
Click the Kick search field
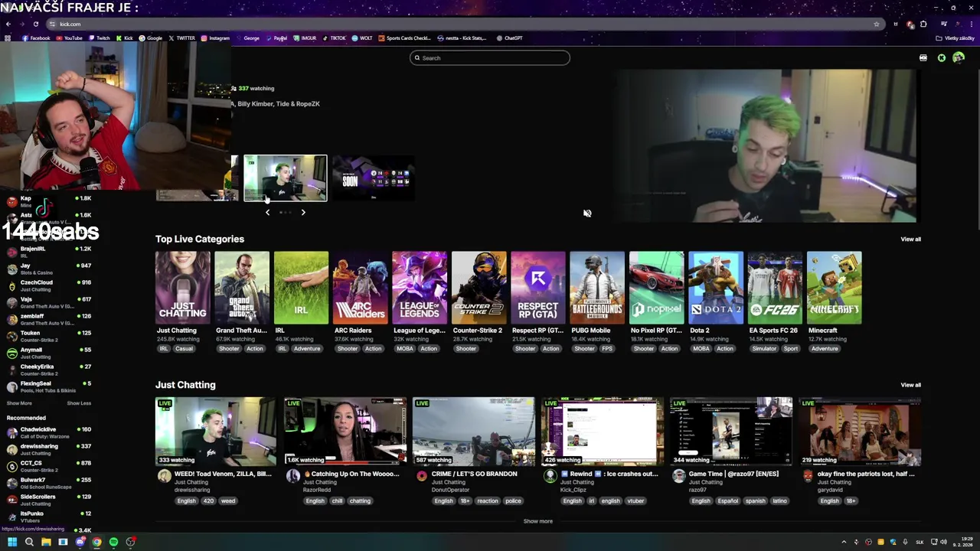tap(490, 58)
